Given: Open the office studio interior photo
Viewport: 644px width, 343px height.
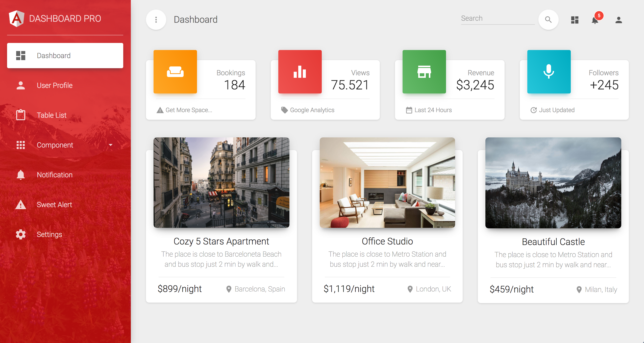Looking at the screenshot, I should pyautogui.click(x=387, y=183).
